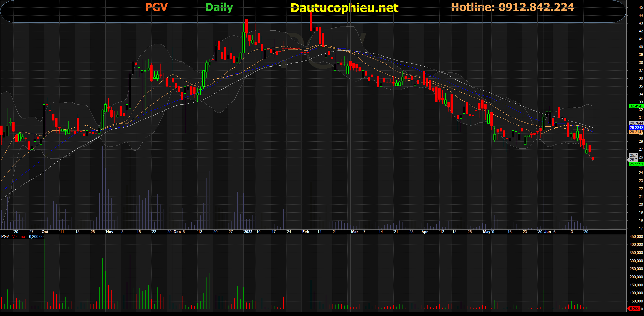Click the gray 25.7 last price marker
This screenshot has width=644, height=316.
point(633,160)
